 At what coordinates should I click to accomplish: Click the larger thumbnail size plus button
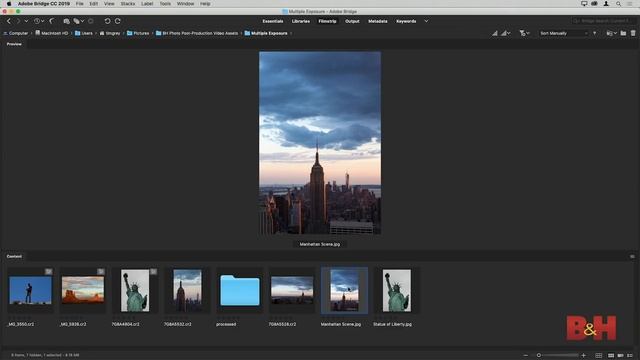[584, 356]
